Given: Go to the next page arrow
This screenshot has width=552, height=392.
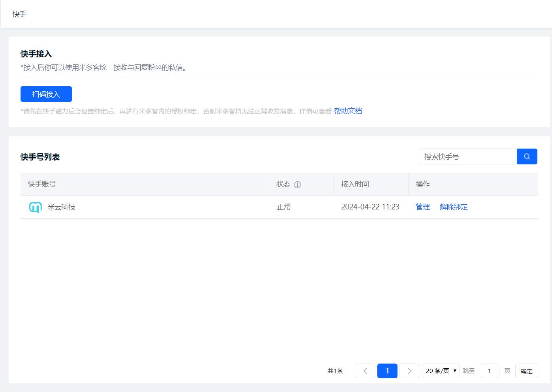Looking at the screenshot, I should (x=409, y=371).
